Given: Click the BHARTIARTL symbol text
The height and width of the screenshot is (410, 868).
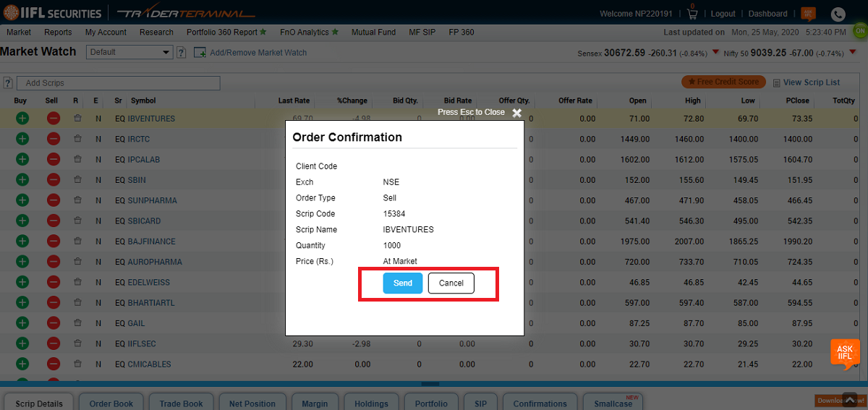Looking at the screenshot, I should [x=151, y=303].
